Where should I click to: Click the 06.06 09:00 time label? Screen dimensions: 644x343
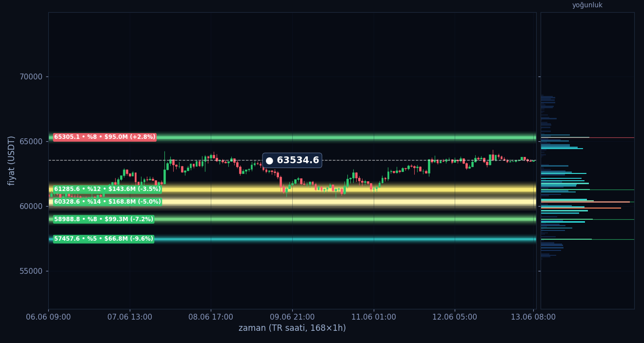point(48,317)
